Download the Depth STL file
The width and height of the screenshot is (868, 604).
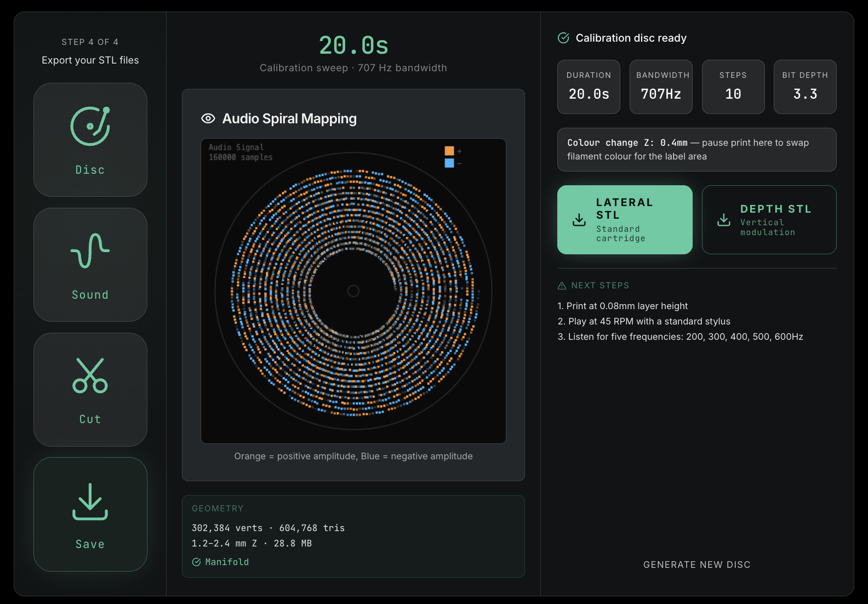point(769,220)
